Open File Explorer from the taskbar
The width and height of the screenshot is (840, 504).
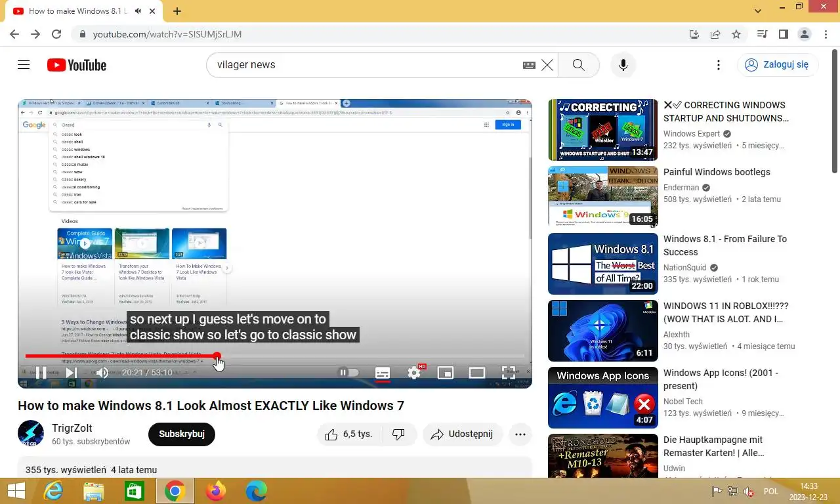tap(94, 491)
